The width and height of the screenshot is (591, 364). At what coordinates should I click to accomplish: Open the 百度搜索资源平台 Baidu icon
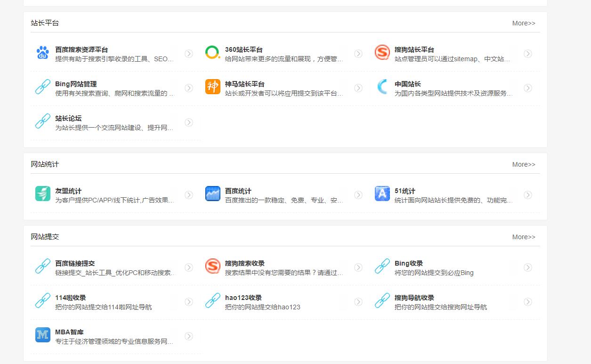(x=42, y=53)
